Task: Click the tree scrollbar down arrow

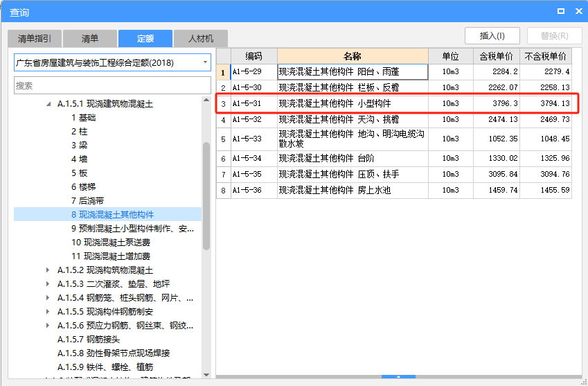Action: pos(206,375)
